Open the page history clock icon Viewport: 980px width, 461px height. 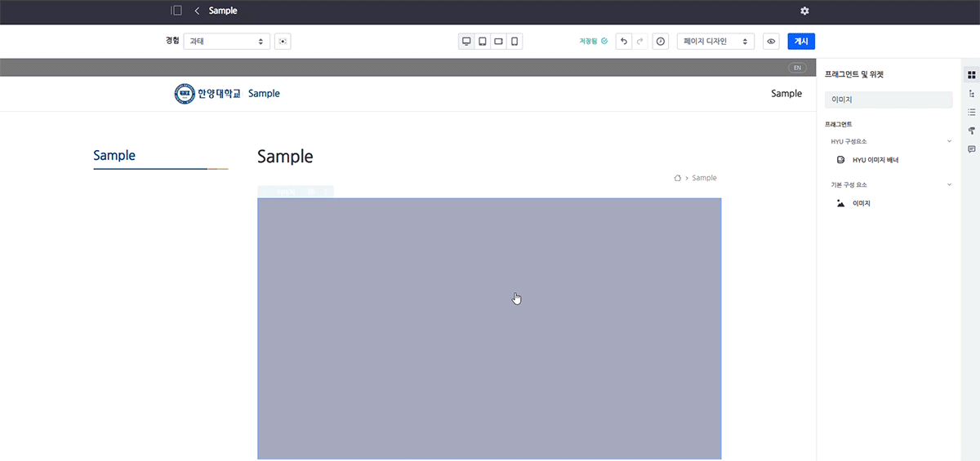pyautogui.click(x=661, y=42)
